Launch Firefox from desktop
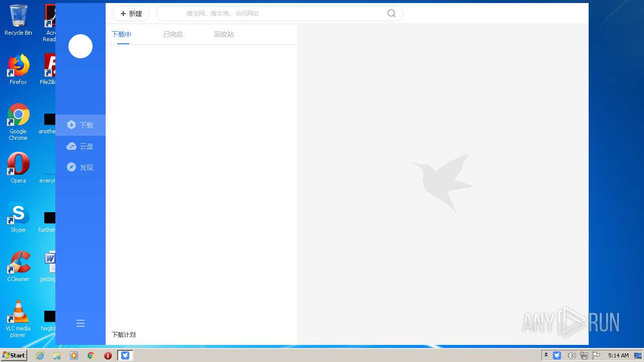 click(x=18, y=69)
